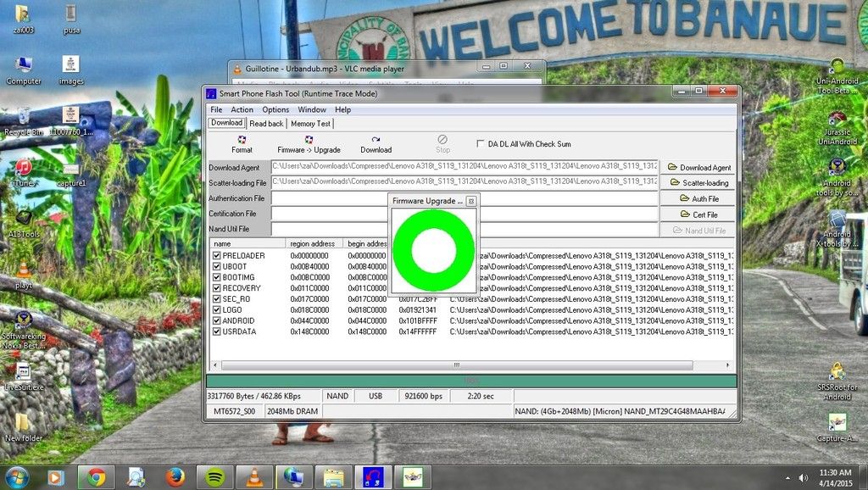
Task: Enable DA DL All With Check Sum
Action: 481,144
